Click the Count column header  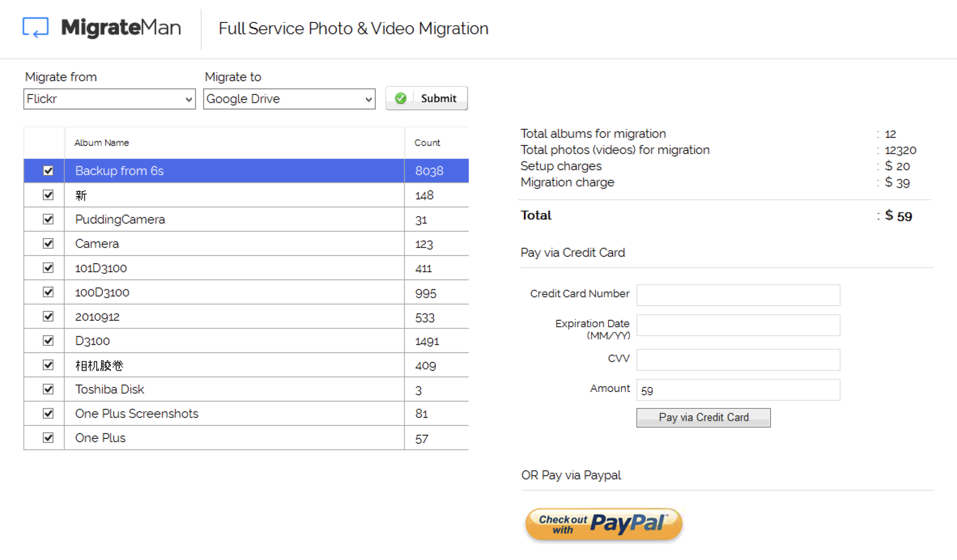point(427,143)
